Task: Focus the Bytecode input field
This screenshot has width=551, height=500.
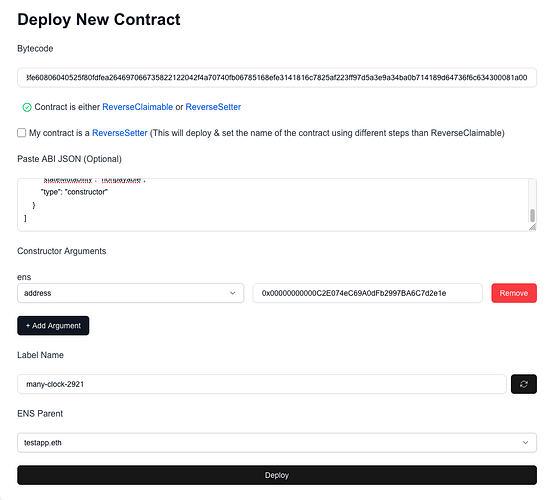Action: [277, 77]
